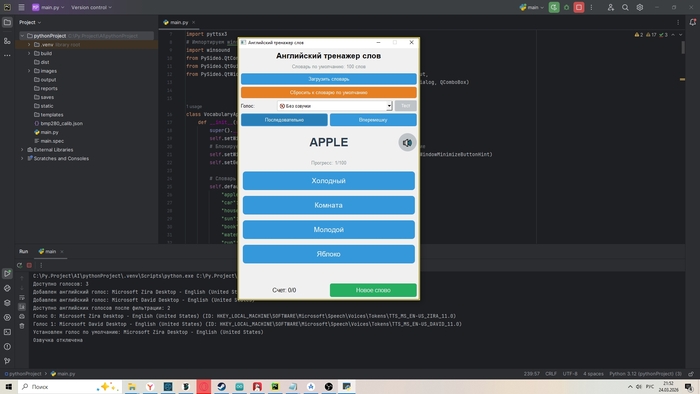Choose the answer Холодный

[x=329, y=181]
